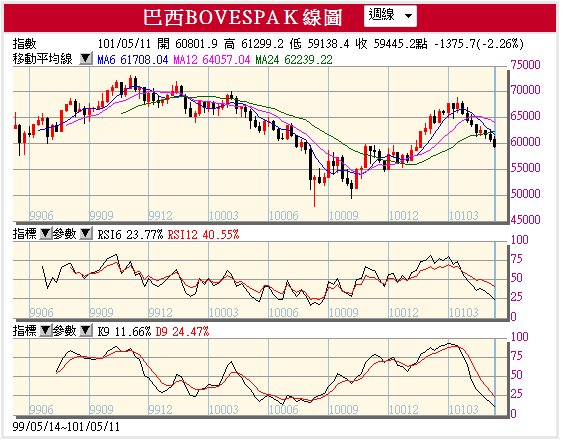Viewport: 561px width, 443px height.
Task: Click the 10103 label on KD chart
Action: pos(463,409)
